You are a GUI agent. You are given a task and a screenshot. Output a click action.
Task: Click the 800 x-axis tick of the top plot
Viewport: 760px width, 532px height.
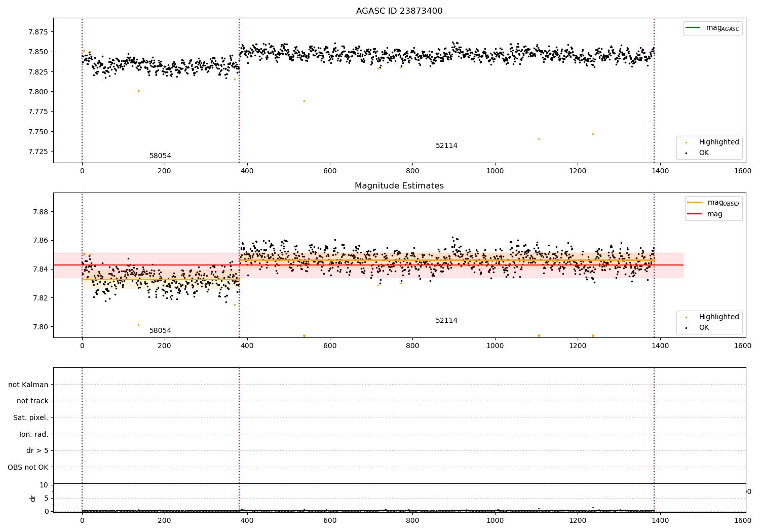coord(412,171)
